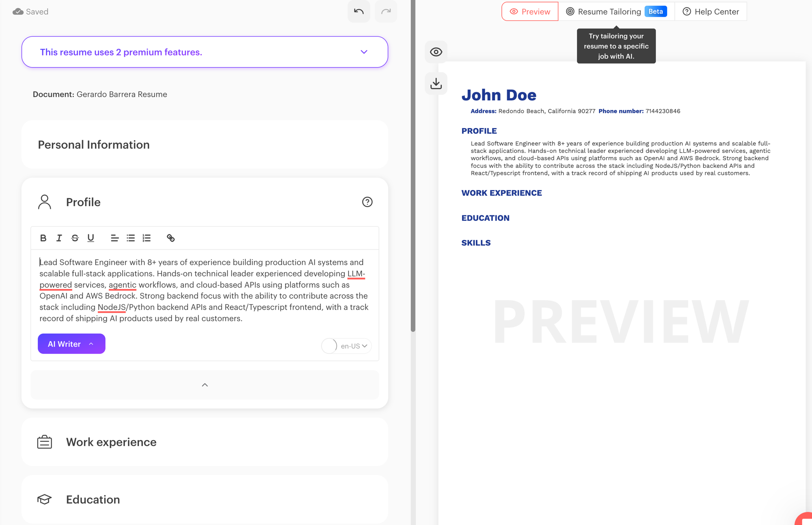This screenshot has width=812, height=525.
Task: Click the undo arrow button
Action: coord(358,11)
